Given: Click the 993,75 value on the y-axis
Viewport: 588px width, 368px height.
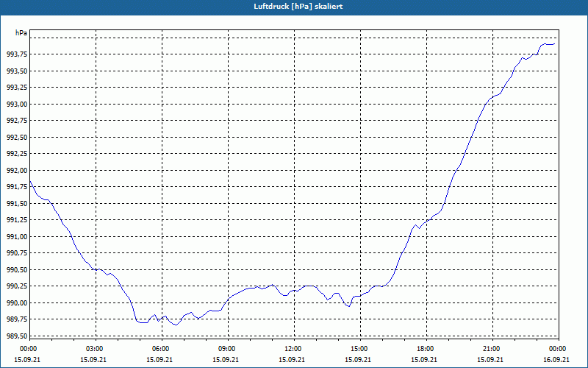Looking at the screenshot, I should 17,54.
